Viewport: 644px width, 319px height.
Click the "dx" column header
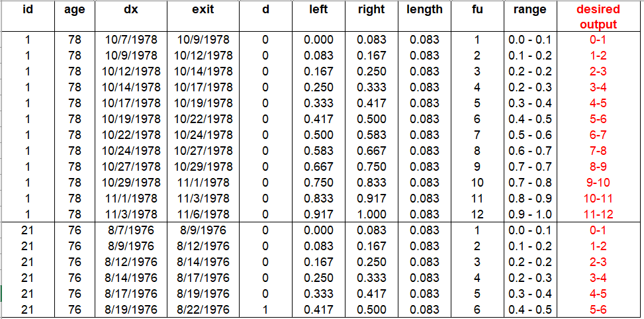(131, 10)
